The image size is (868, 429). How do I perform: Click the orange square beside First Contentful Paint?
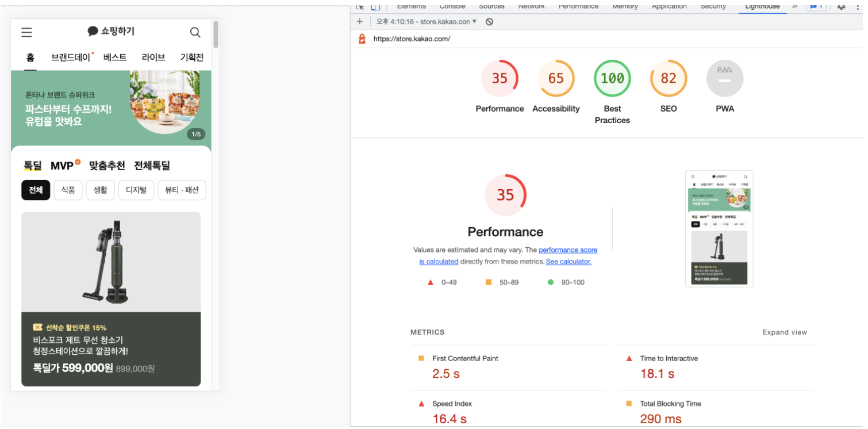[x=421, y=358]
